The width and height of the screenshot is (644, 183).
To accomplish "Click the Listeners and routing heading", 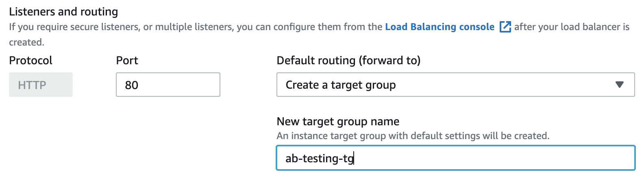I will [63, 11].
